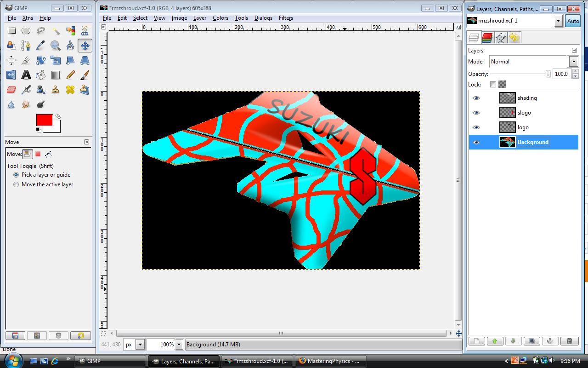This screenshot has height=368, width=588.
Task: Select the Clone stamp tool
Action: point(56,90)
